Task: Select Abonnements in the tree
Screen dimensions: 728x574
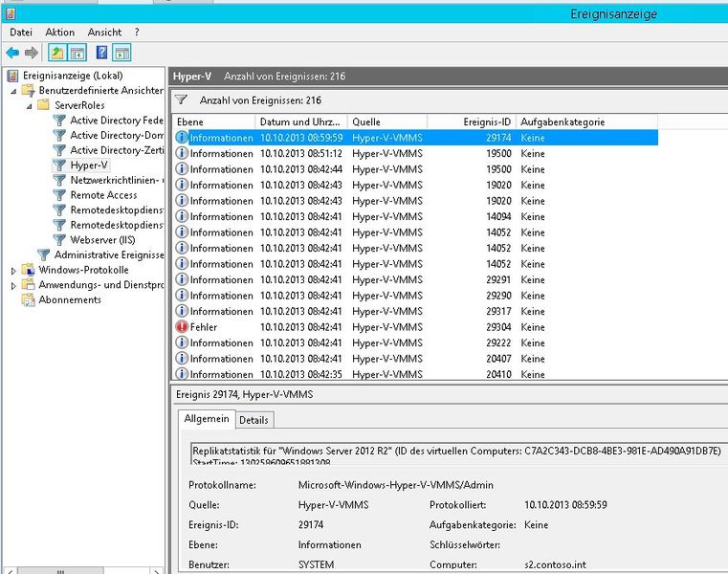Action: (x=69, y=299)
